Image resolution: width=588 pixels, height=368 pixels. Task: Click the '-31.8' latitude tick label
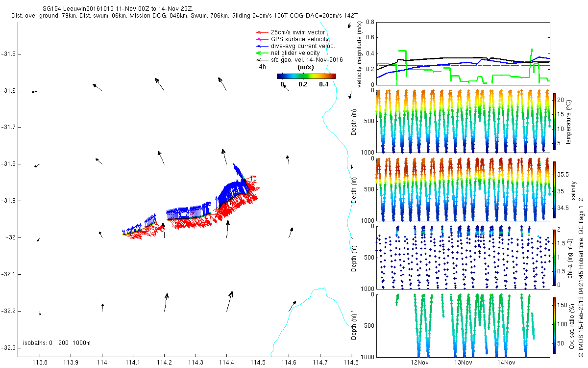(x=8, y=164)
